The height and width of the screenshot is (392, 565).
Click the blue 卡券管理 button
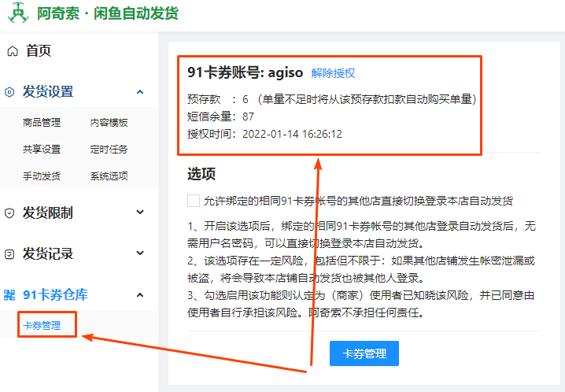(364, 353)
